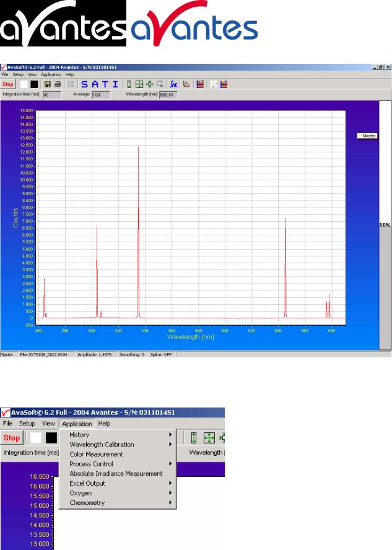Image resolution: width=392 pixels, height=550 pixels.
Task: Click the green zoom-out crosshair icon
Action: click(x=150, y=84)
